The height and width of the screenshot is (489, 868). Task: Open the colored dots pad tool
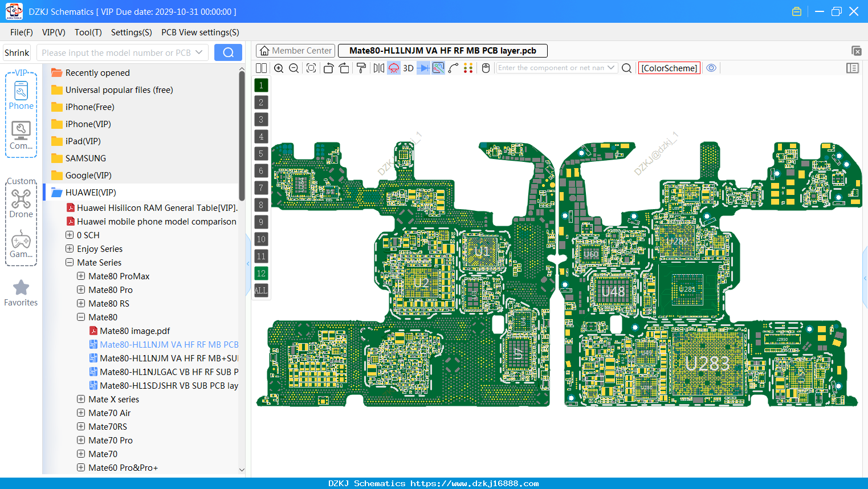click(x=468, y=68)
